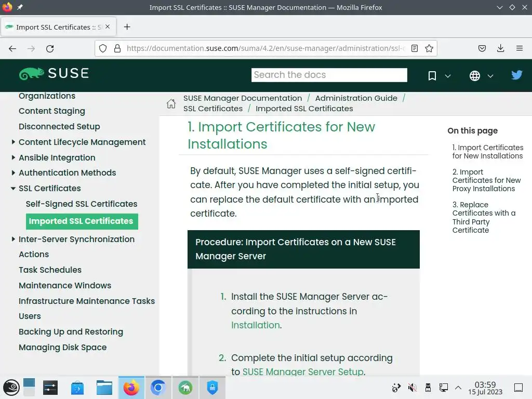Expand the dropdown arrow next to bookmark icon

[x=448, y=76]
